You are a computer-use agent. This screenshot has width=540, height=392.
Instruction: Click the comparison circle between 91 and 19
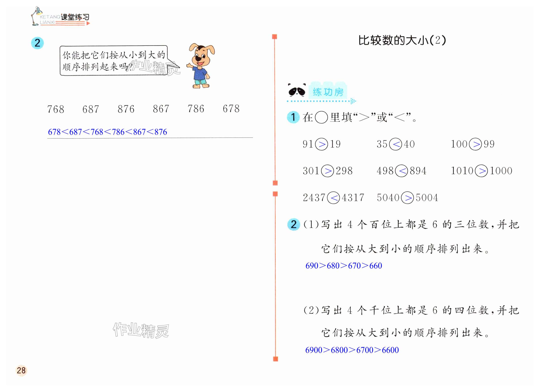coord(321,144)
